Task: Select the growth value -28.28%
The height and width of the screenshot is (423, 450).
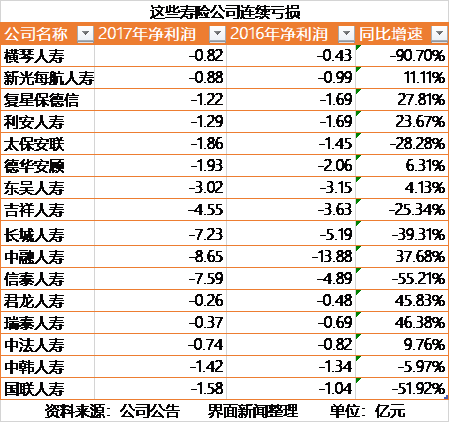Action: pyautogui.click(x=418, y=143)
